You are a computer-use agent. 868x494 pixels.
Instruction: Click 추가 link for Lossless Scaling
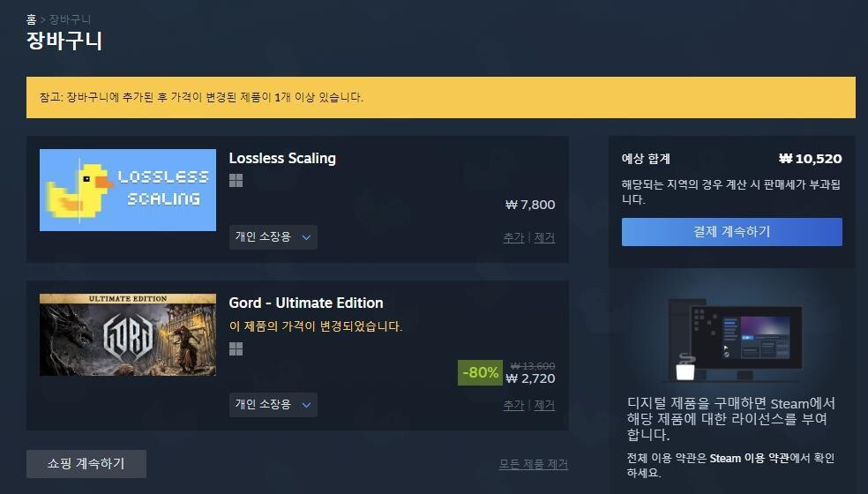513,237
